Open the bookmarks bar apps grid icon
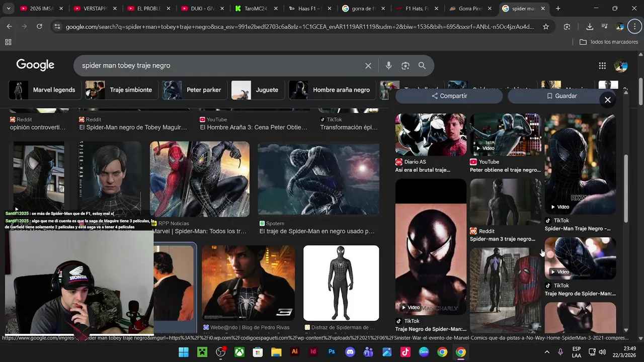The image size is (644, 362). [8, 42]
